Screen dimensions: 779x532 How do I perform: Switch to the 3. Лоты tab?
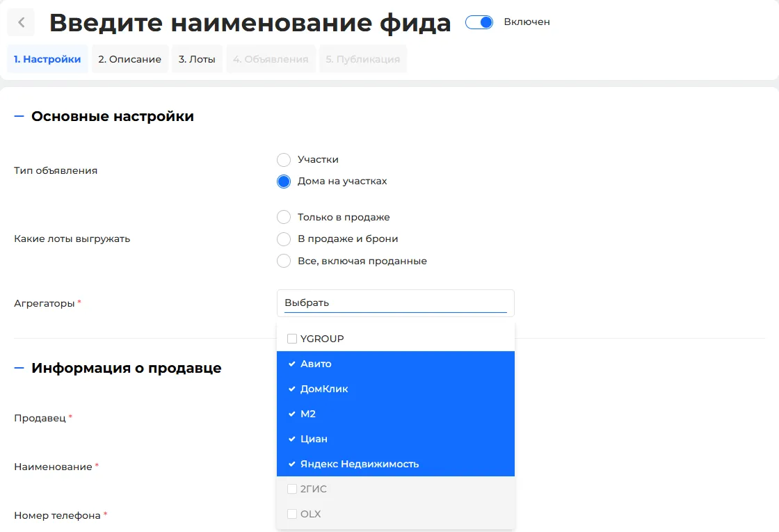coord(197,59)
